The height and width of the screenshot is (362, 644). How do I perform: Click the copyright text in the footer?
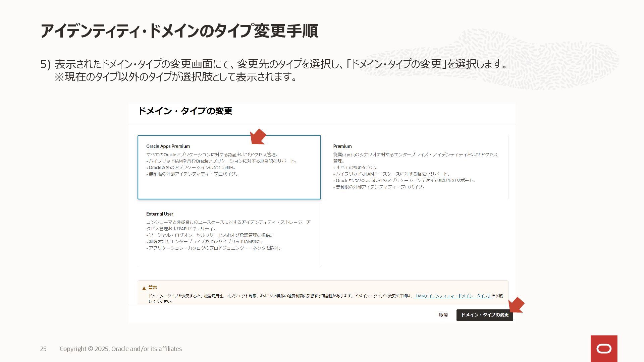point(121,349)
